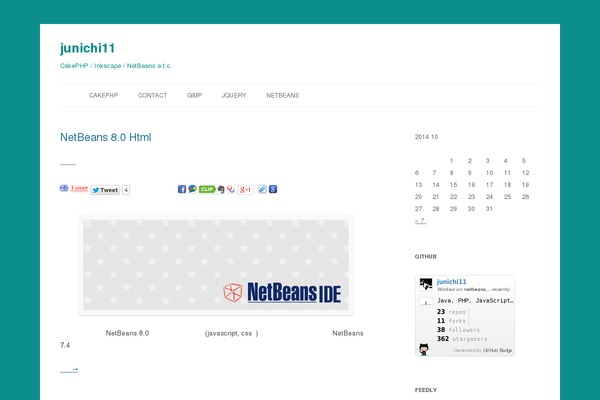This screenshot has height=400, width=600.
Task: Open the NETBEANS menu item
Action: 282,95
